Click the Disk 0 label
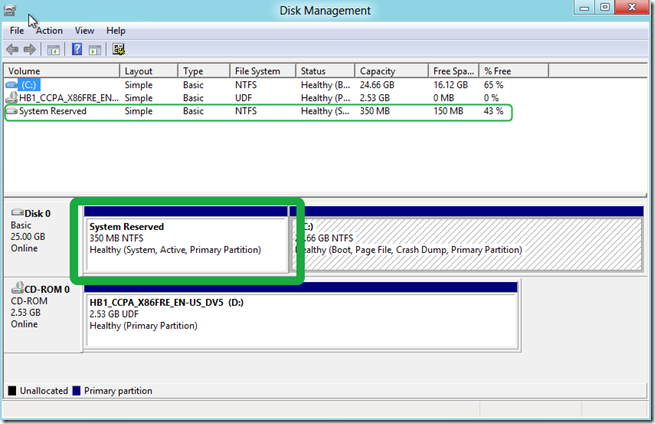 click(37, 213)
